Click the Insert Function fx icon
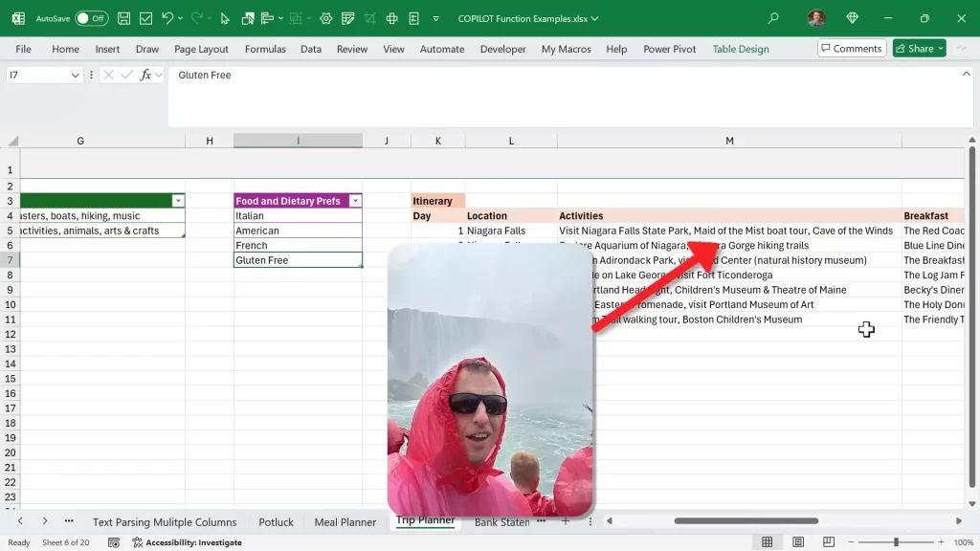980x551 pixels. click(145, 75)
